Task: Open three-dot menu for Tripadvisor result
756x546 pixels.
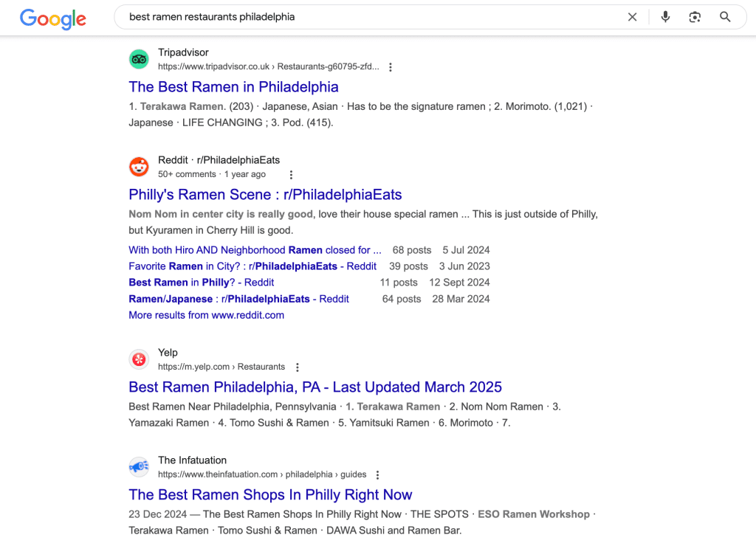Action: [391, 67]
